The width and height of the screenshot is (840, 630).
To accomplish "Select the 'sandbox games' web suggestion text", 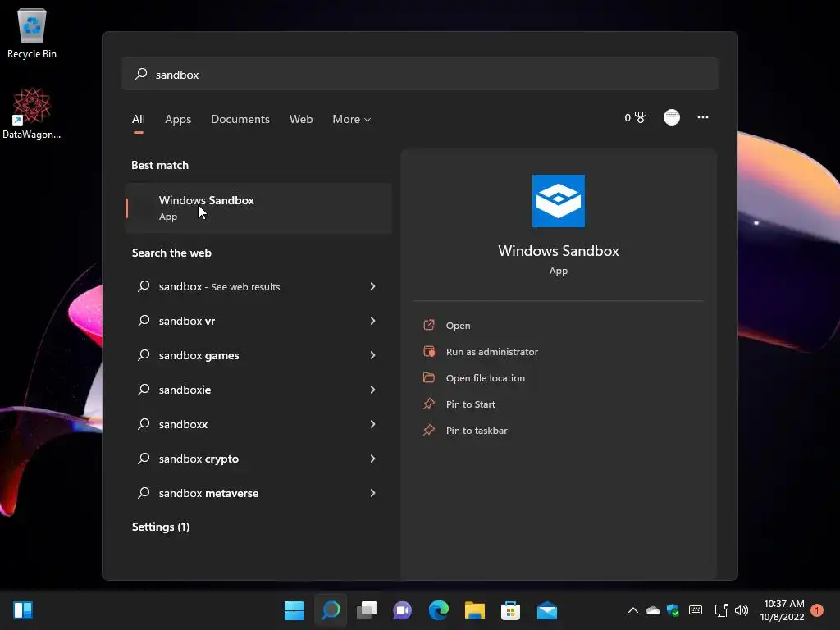I will coord(199,355).
